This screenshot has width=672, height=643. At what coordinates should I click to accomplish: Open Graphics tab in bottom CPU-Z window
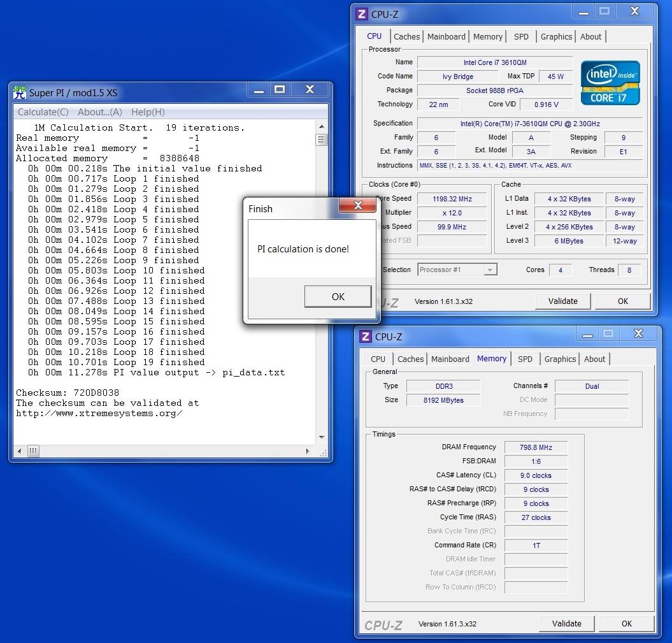coord(560,359)
